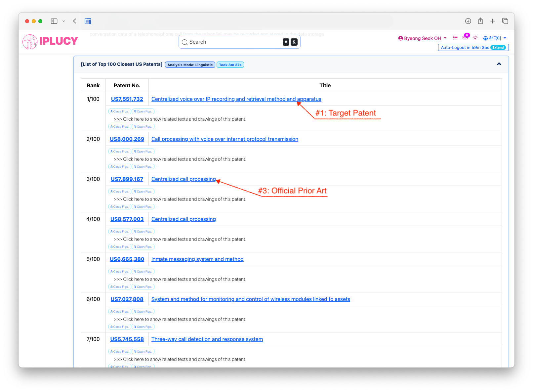Click upper Close Figs. for rank 1 patent

pos(120,111)
